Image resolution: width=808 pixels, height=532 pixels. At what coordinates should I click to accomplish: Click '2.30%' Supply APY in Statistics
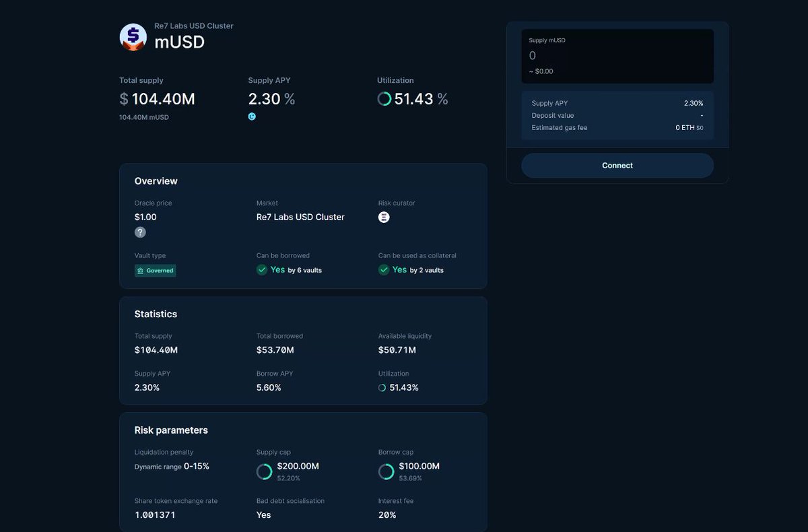coord(147,388)
